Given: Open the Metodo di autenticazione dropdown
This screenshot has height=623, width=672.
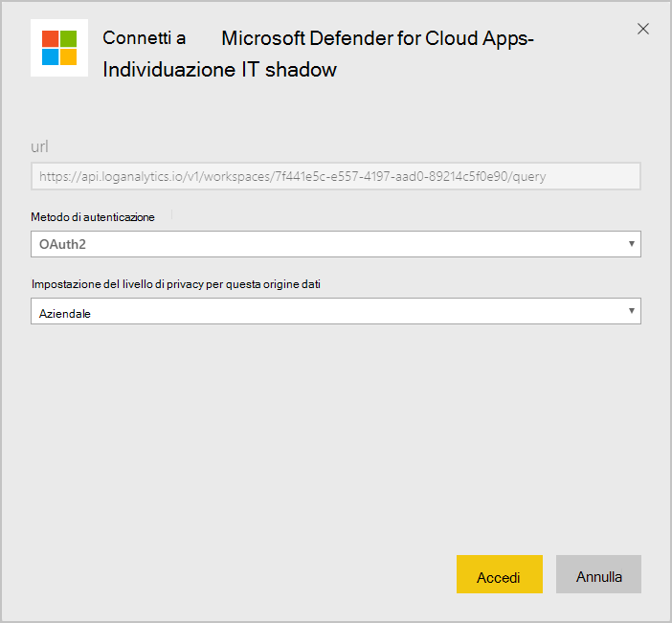Looking at the screenshot, I should [x=336, y=244].
